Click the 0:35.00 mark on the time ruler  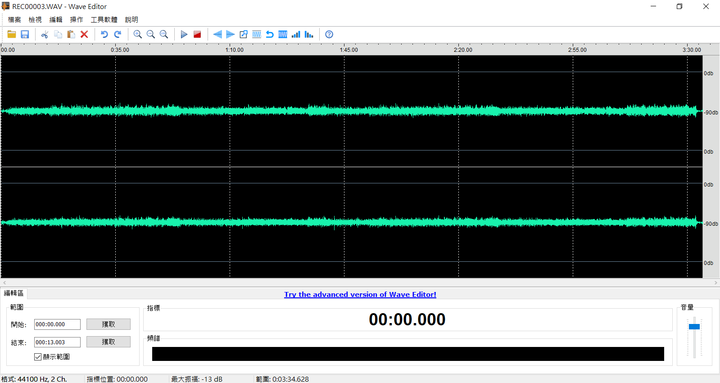120,50
